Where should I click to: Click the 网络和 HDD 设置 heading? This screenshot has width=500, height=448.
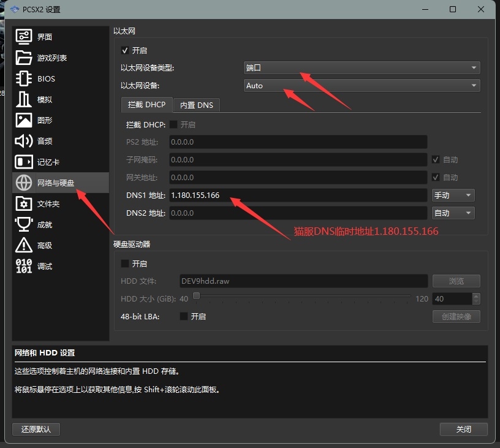pyautogui.click(x=45, y=352)
